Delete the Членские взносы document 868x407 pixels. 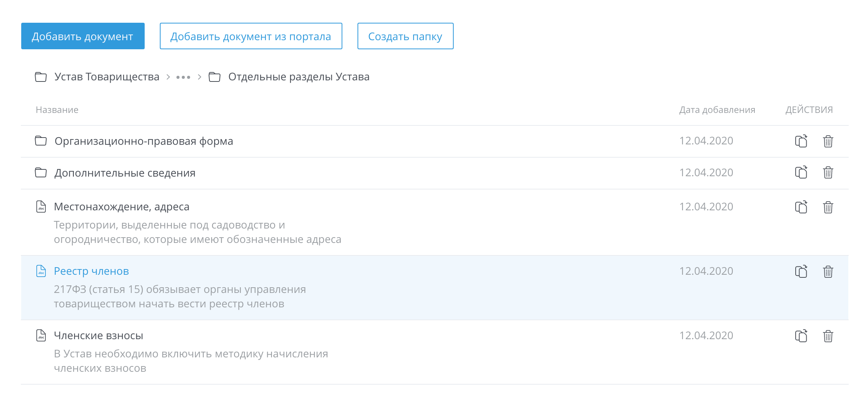tap(828, 336)
